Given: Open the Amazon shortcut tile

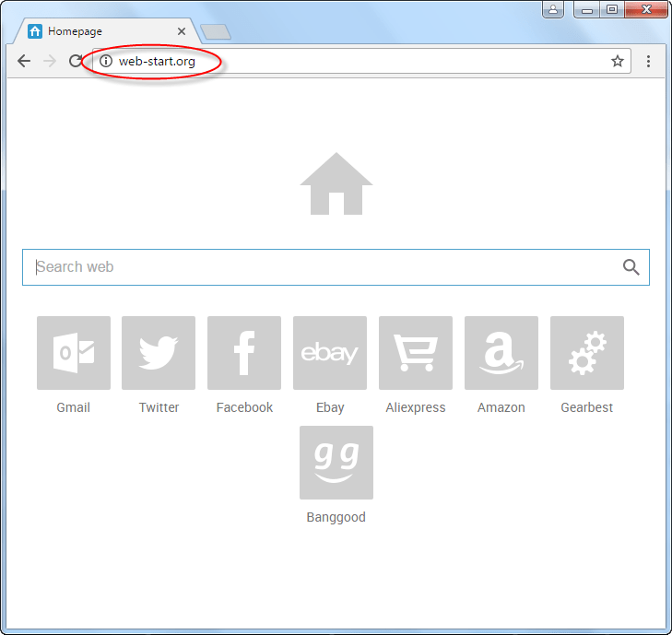Looking at the screenshot, I should [501, 353].
